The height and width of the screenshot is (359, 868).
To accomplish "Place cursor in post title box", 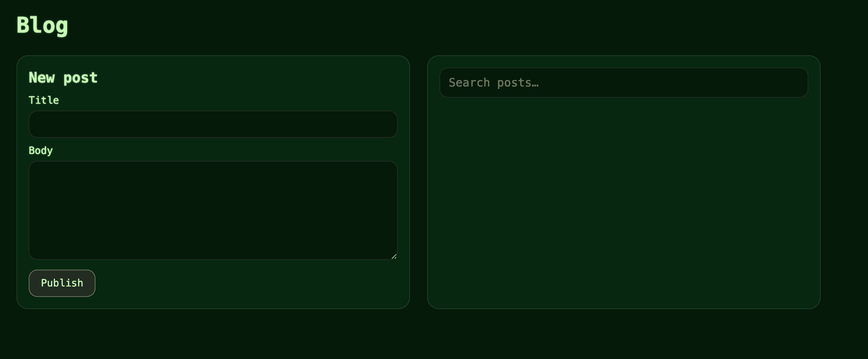I will point(213,124).
